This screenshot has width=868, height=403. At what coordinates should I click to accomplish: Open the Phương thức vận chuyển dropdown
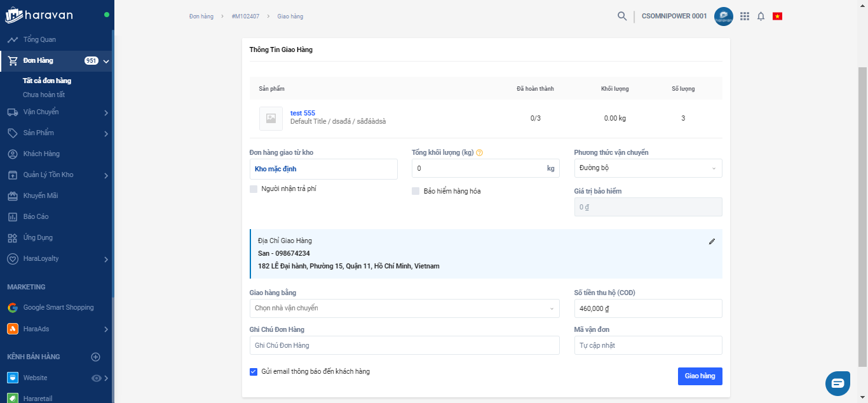tap(648, 168)
